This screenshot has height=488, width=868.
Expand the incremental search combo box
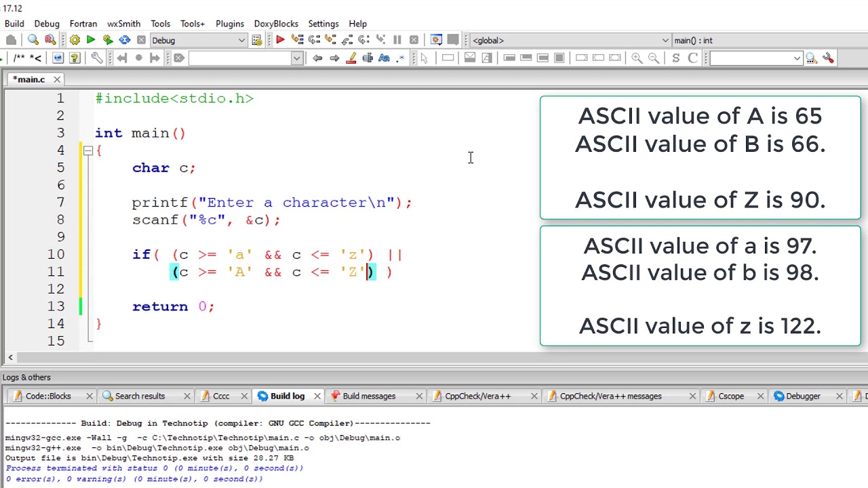pyautogui.click(x=296, y=58)
